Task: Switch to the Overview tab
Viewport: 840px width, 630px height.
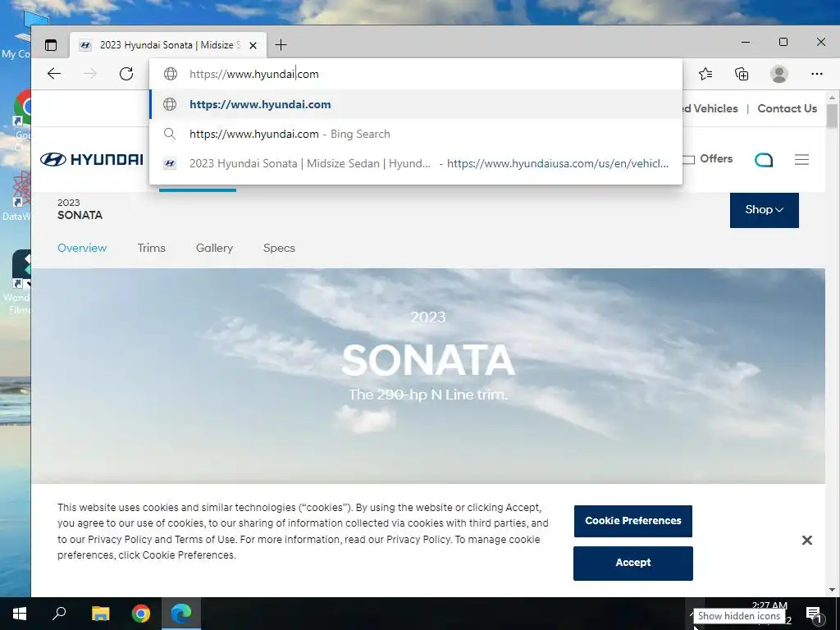Action: pyautogui.click(x=82, y=248)
